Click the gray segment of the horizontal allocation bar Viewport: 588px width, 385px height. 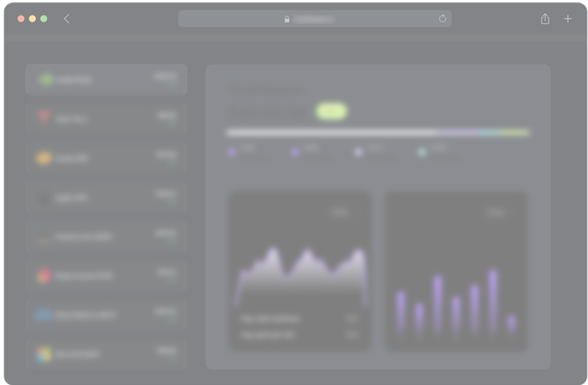(331, 132)
